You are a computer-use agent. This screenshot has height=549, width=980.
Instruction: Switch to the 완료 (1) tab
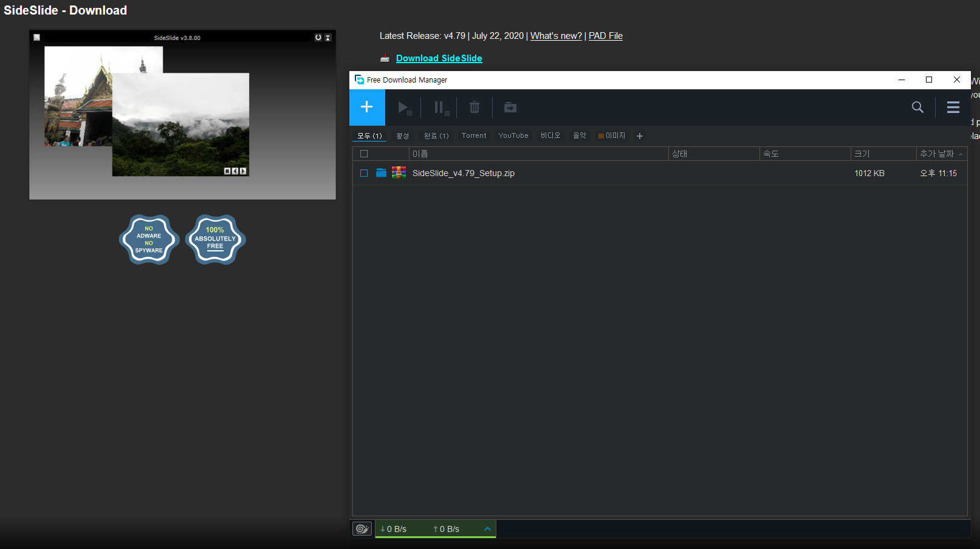436,135
